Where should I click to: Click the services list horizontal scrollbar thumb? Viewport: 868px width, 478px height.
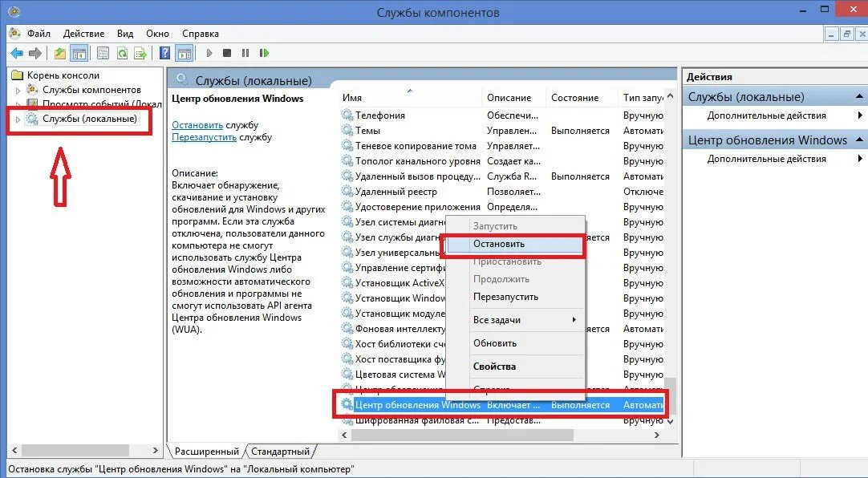tap(462, 435)
